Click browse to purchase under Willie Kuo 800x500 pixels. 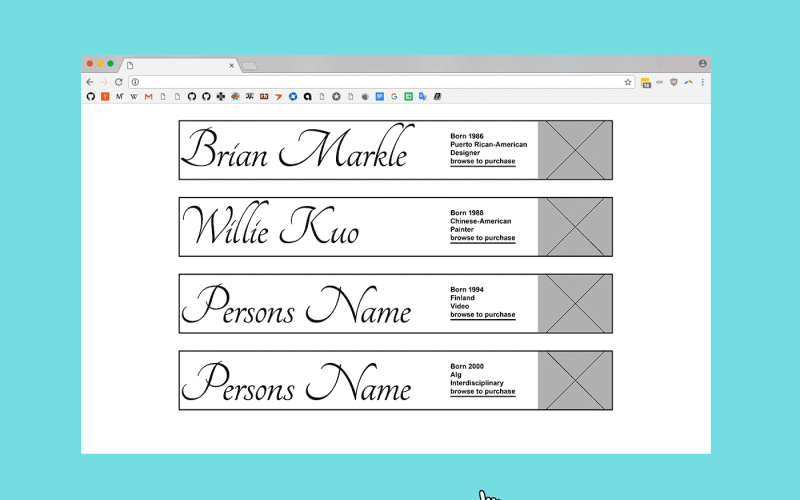483,238
